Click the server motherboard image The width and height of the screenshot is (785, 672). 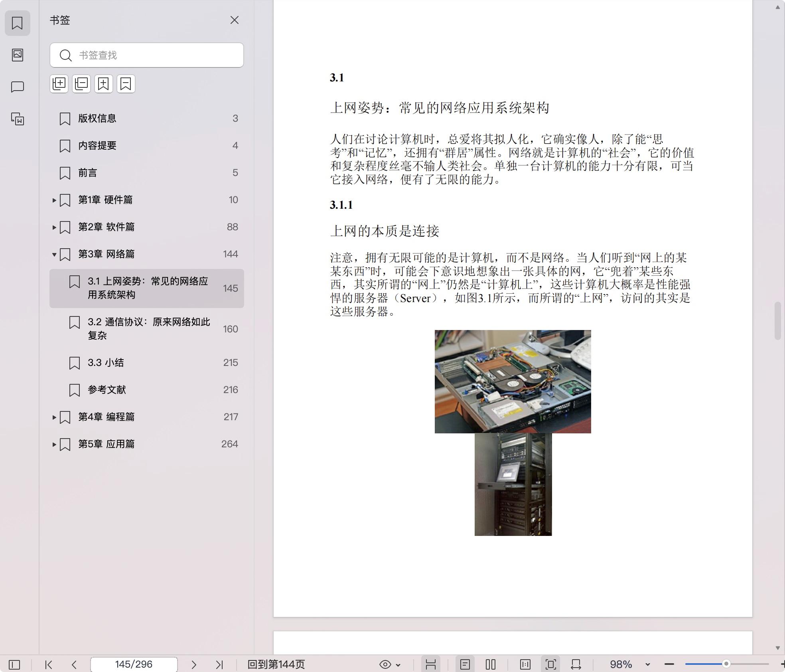[x=513, y=381]
